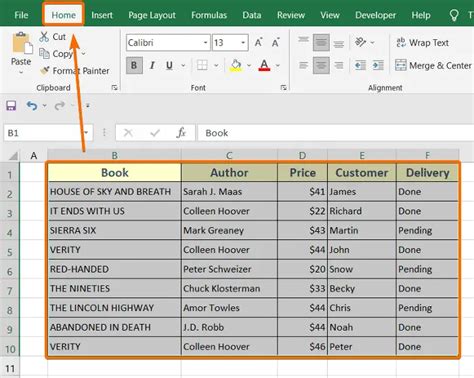
Task: Select Middle Align in Alignment group
Action: 321,42
